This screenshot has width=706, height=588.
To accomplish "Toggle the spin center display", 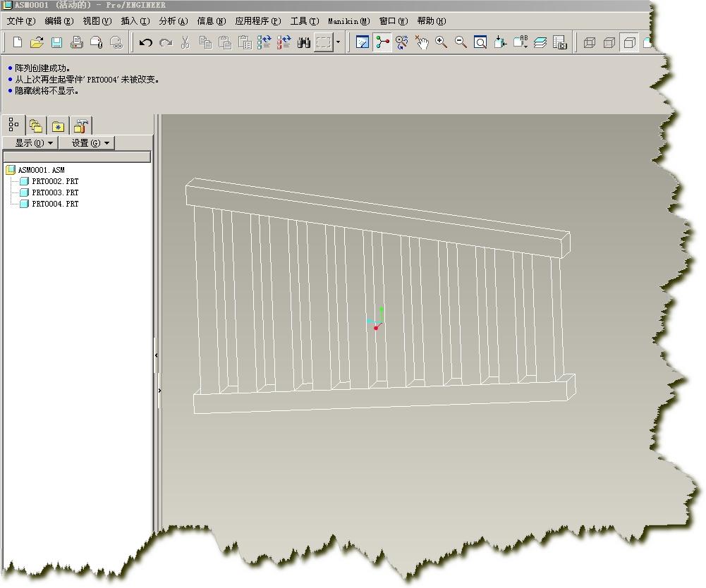I will tap(382, 43).
